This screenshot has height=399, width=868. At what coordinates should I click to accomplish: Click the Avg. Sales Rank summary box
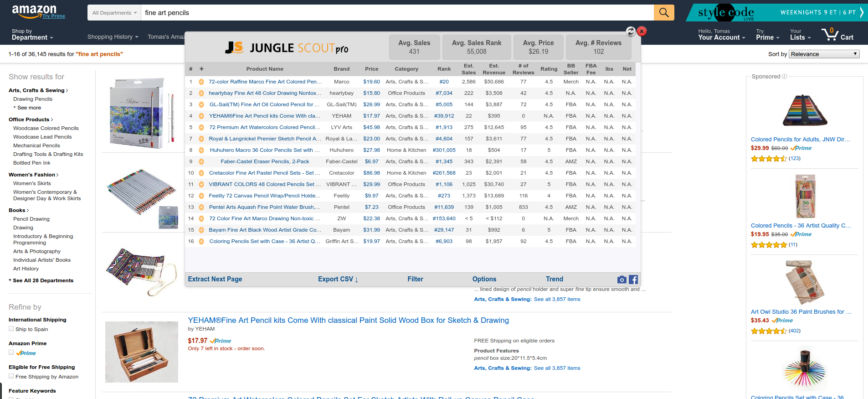[x=477, y=47]
